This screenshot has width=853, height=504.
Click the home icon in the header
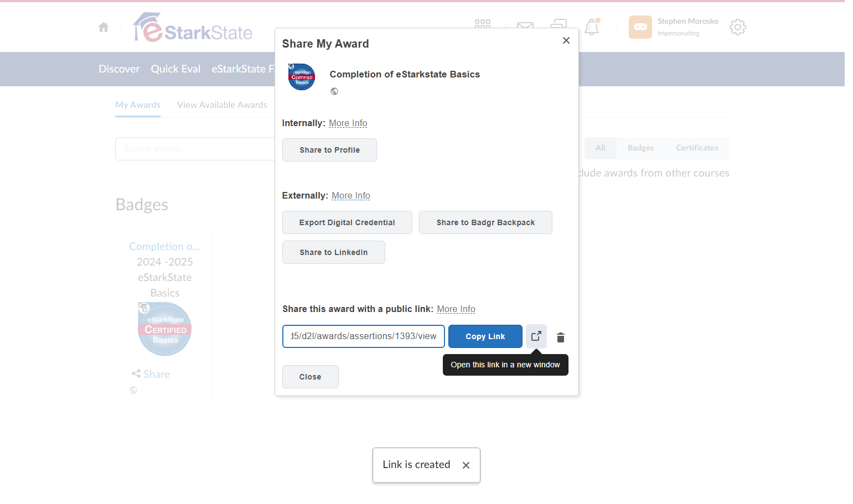click(x=104, y=27)
